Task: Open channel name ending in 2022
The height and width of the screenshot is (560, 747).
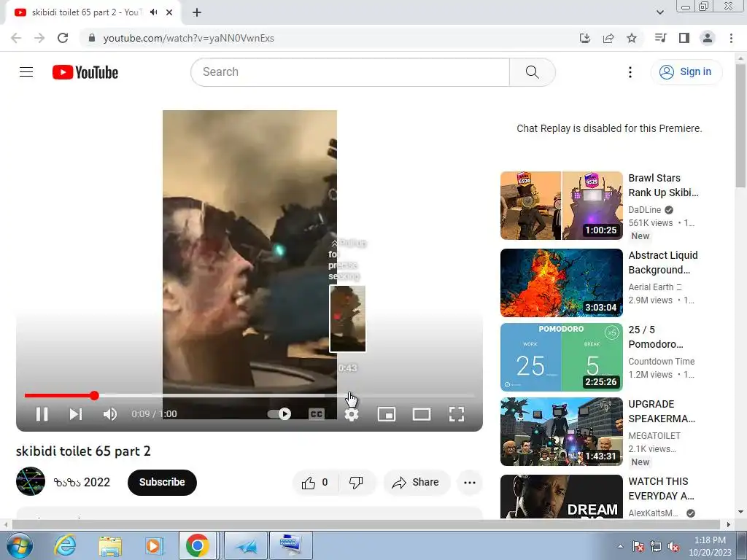Action: [x=82, y=482]
